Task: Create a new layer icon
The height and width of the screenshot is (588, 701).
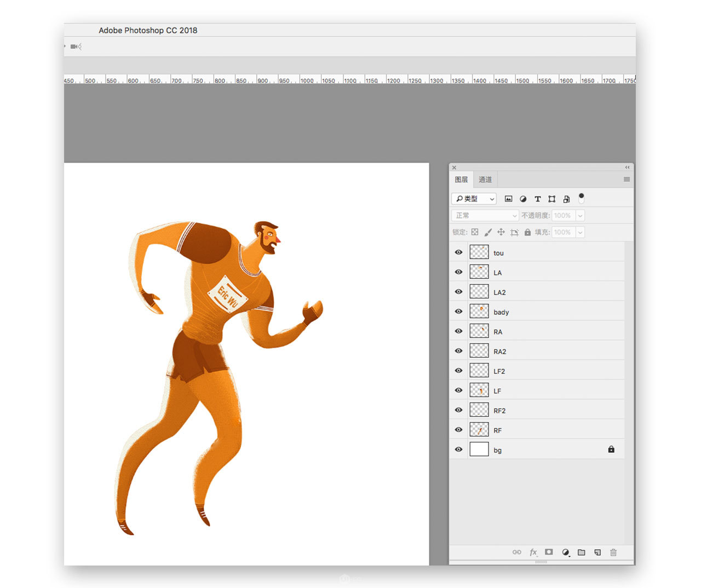Action: tap(597, 552)
